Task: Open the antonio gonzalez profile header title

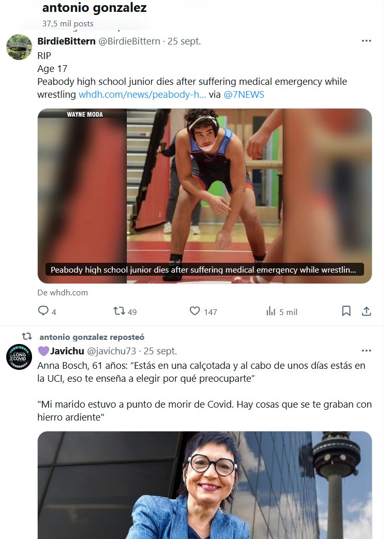Action: coord(95,8)
